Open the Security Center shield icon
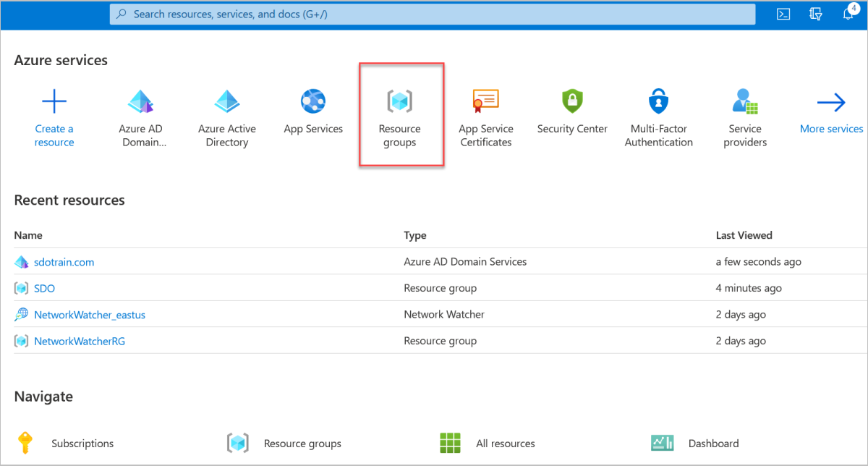 point(572,102)
